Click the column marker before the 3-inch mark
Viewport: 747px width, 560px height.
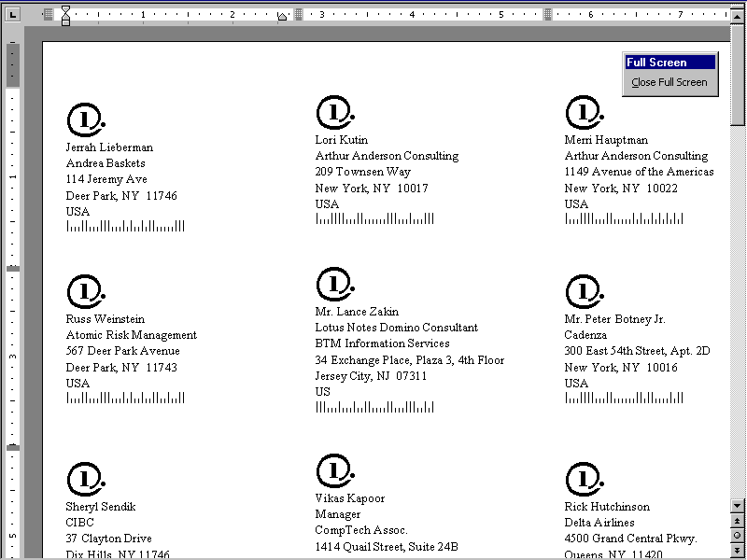(x=299, y=14)
